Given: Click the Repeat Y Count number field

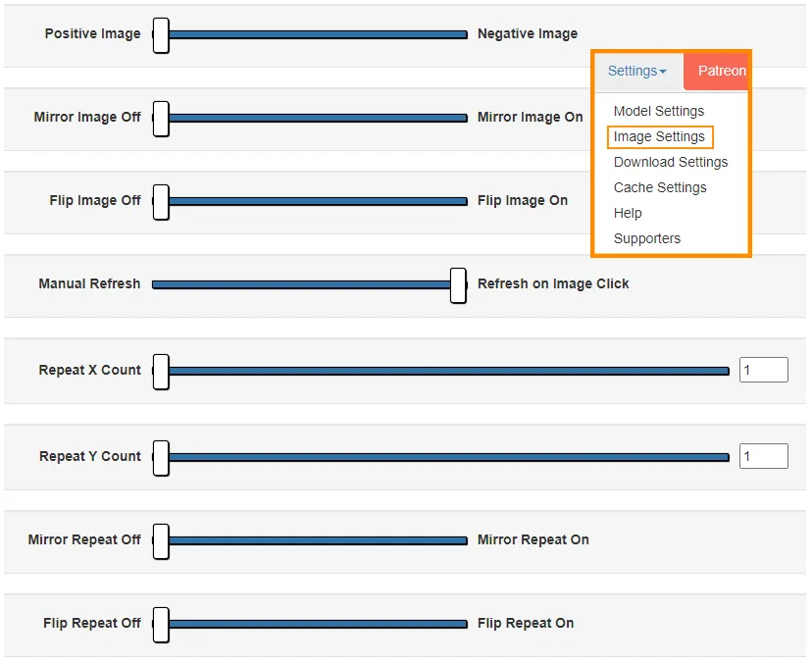Looking at the screenshot, I should (763, 456).
